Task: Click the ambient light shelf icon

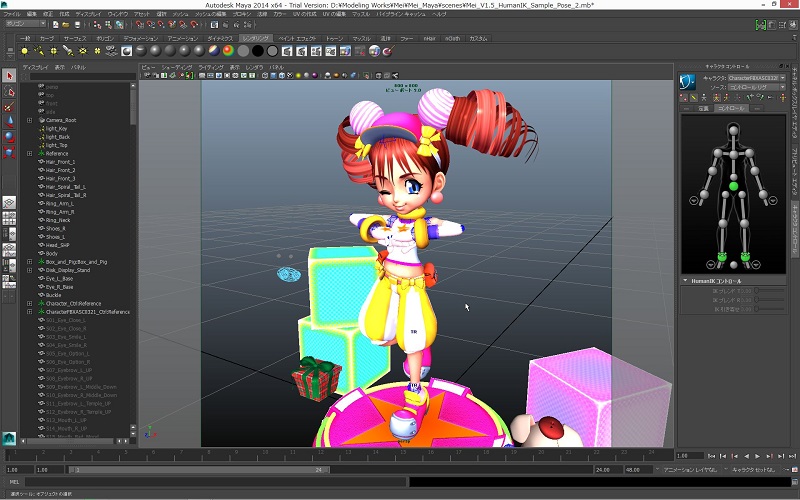Action: point(24,51)
